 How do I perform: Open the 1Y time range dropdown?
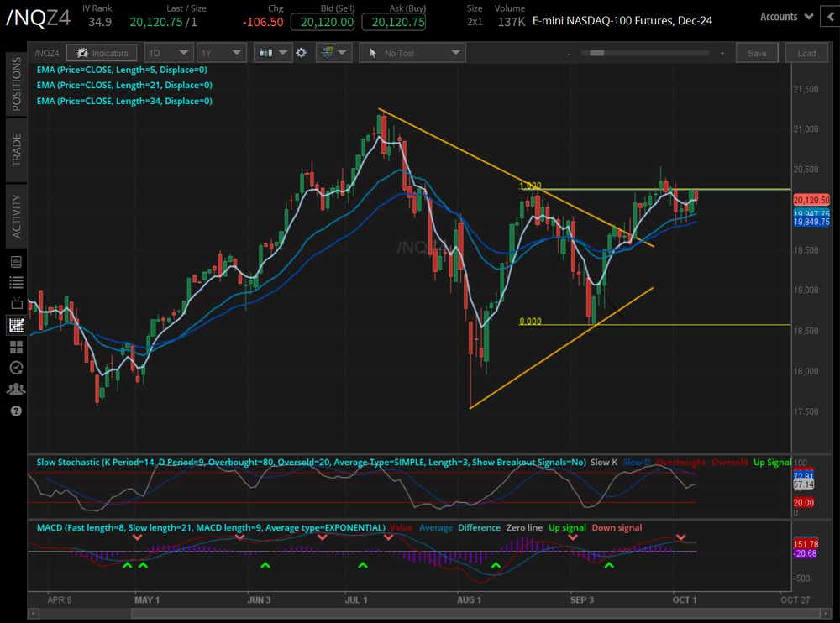221,53
